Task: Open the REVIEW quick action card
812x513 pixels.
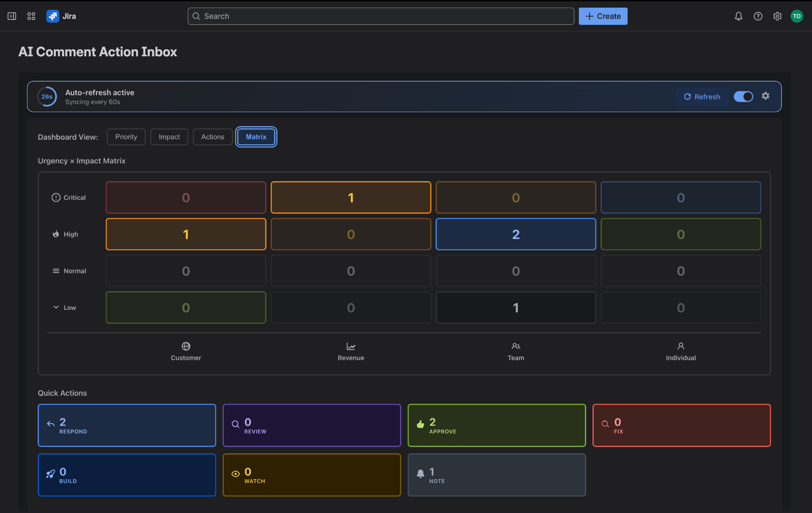Action: [x=311, y=425]
